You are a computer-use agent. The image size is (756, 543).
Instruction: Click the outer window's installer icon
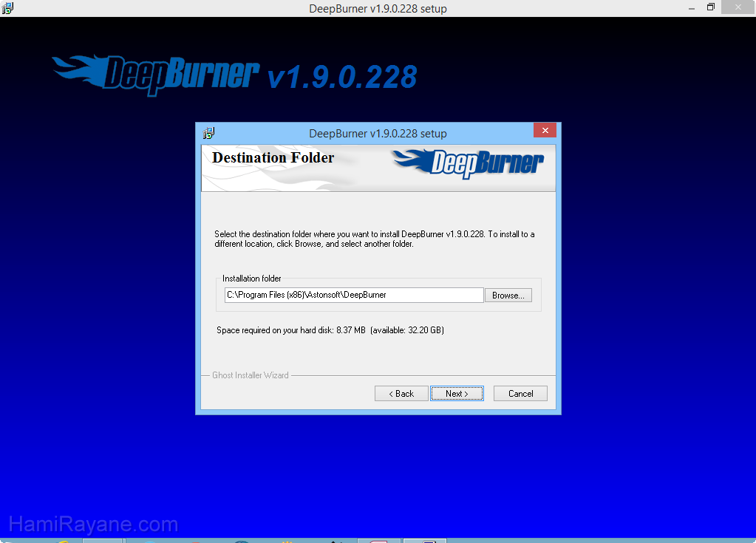[7, 8]
